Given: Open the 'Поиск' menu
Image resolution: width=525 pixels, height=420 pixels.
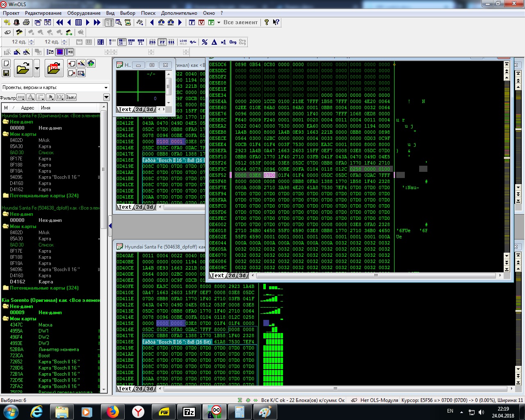Looking at the screenshot, I should coord(148,13).
